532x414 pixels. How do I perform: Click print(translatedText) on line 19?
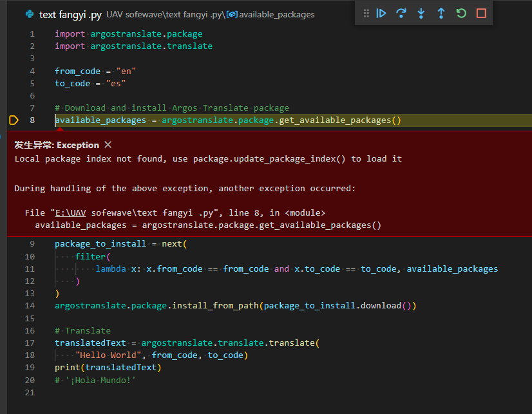pyautogui.click(x=108, y=367)
